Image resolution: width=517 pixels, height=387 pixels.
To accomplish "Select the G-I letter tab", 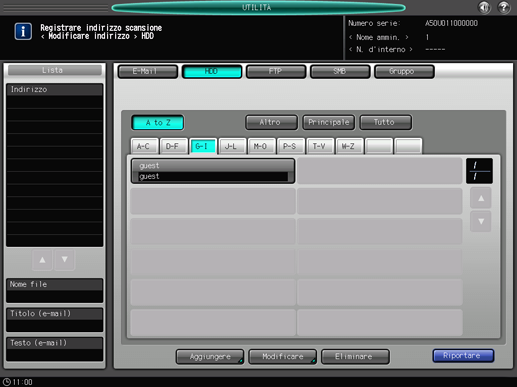I will click(203, 146).
